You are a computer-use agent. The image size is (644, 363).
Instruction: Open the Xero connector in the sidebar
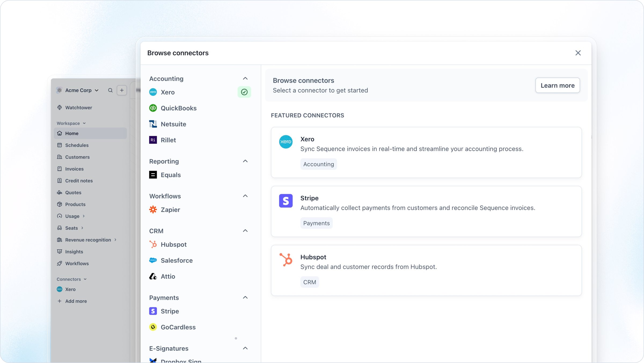coord(90,289)
